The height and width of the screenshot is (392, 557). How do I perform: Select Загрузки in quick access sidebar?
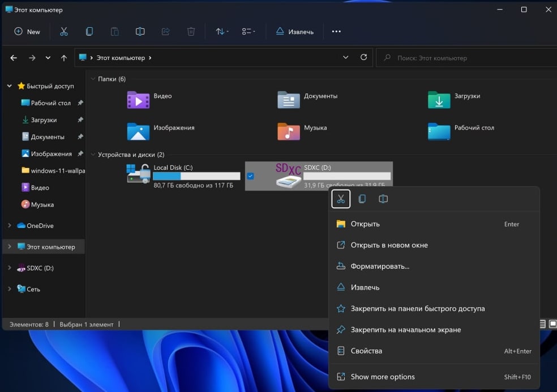tap(44, 120)
